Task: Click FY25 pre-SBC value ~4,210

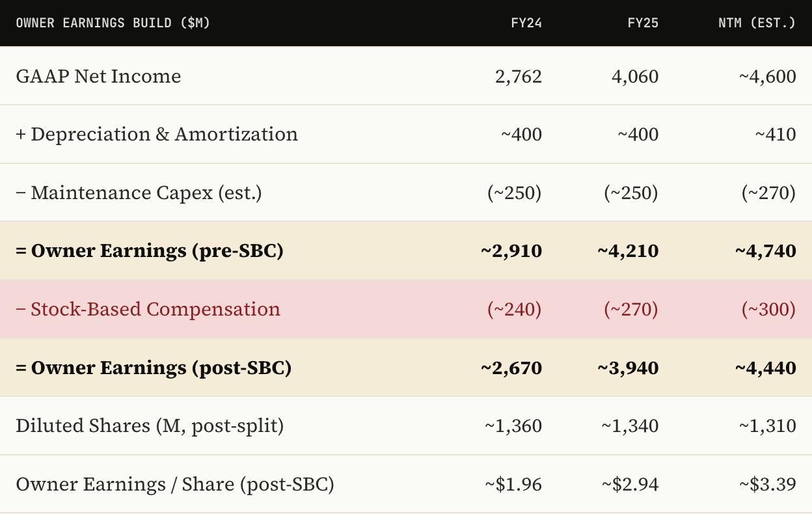Action: [628, 250]
